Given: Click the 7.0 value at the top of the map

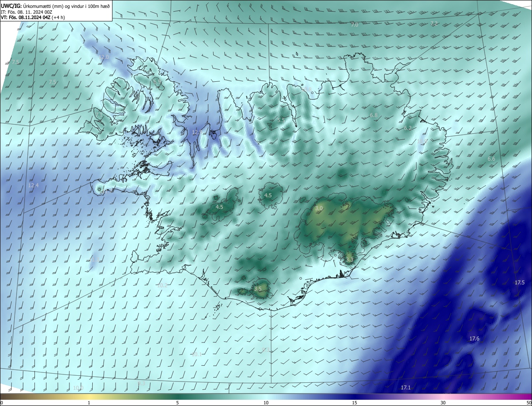Looking at the screenshot, I should tap(355, 25).
